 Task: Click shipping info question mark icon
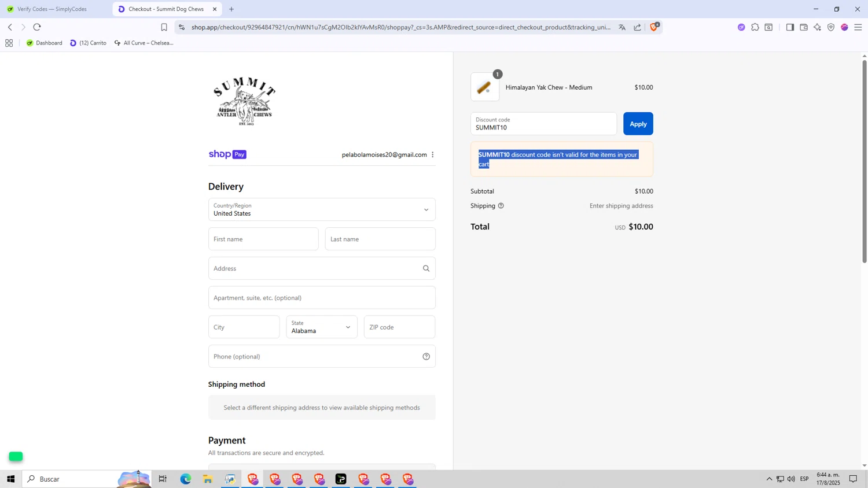tap(501, 206)
